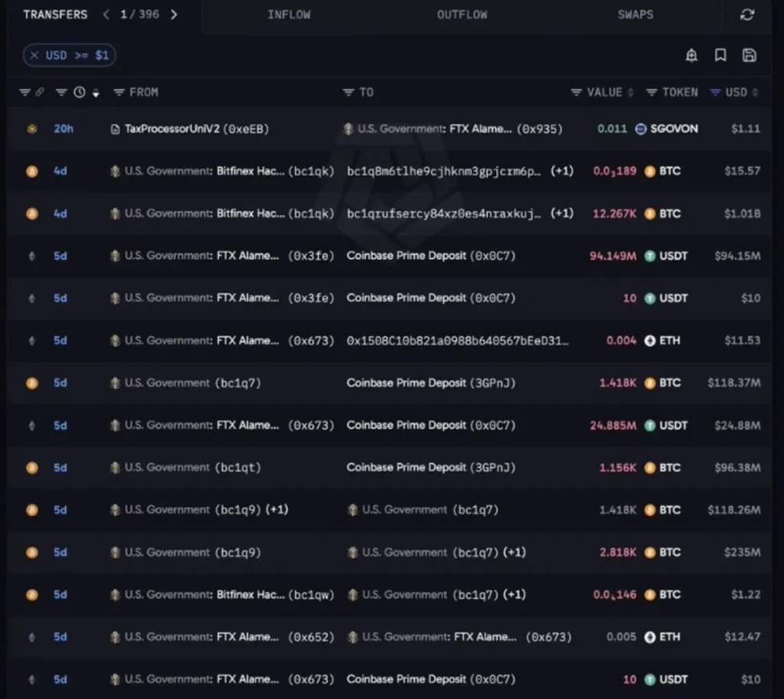Open bc1q8m6tlhe9cjhknm3gpjcrm6p address

pyautogui.click(x=444, y=171)
